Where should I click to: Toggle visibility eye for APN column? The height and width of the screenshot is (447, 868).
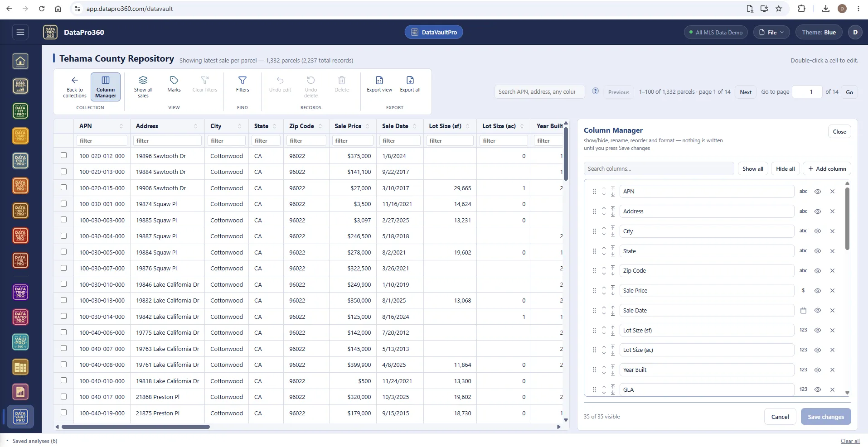(818, 192)
